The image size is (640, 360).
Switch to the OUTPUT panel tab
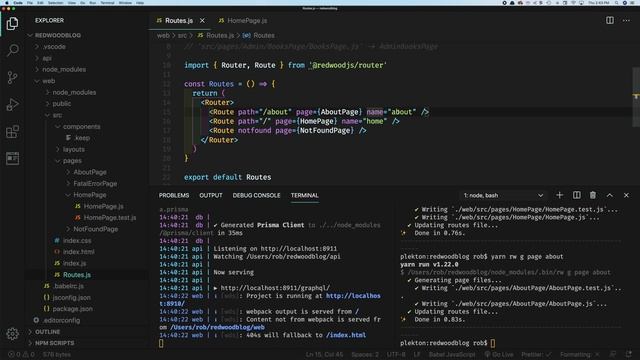[x=211, y=196]
